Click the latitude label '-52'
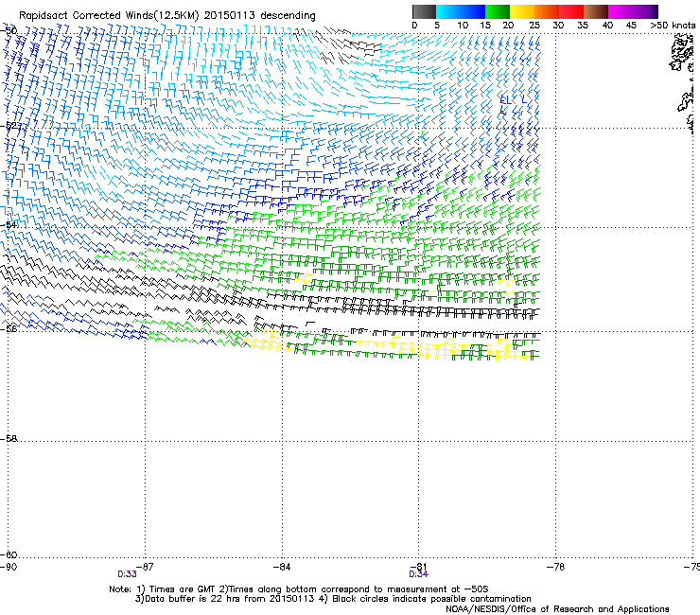The image size is (700, 615). point(9,126)
